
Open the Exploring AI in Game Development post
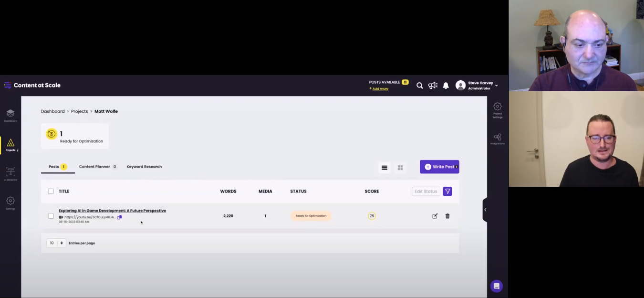112,210
